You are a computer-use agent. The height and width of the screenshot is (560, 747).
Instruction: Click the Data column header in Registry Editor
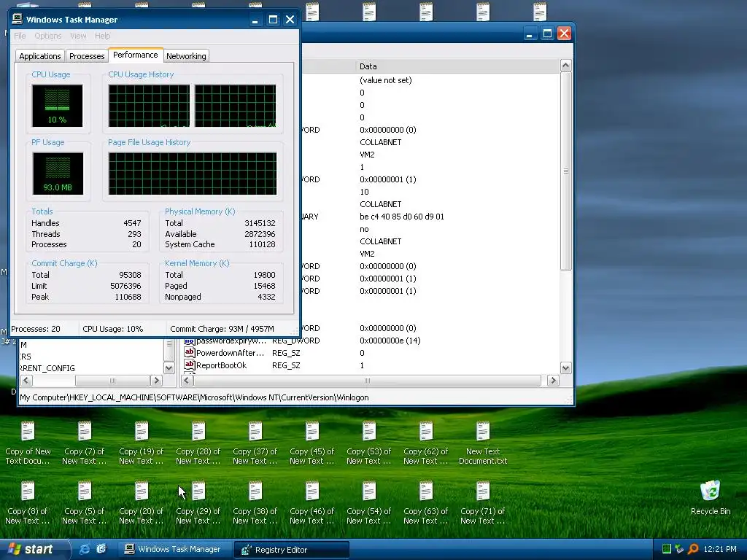[x=457, y=66]
